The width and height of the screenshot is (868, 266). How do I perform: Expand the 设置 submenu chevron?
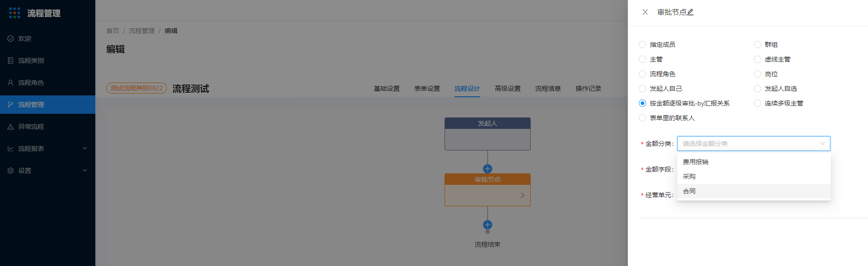click(x=85, y=171)
